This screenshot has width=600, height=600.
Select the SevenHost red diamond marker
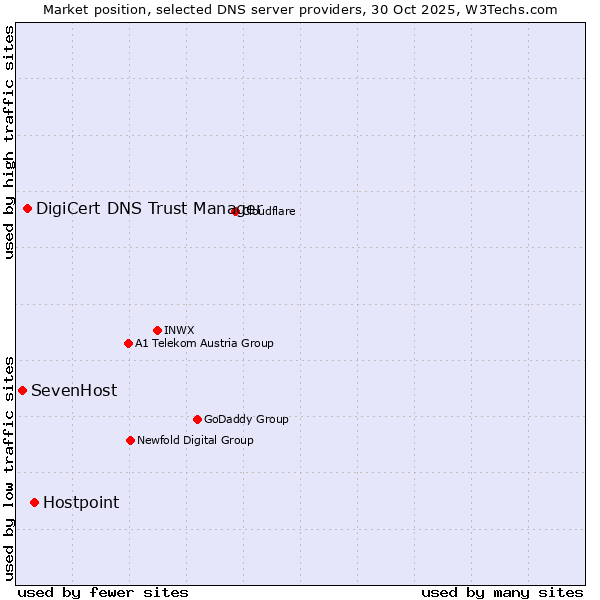22,390
